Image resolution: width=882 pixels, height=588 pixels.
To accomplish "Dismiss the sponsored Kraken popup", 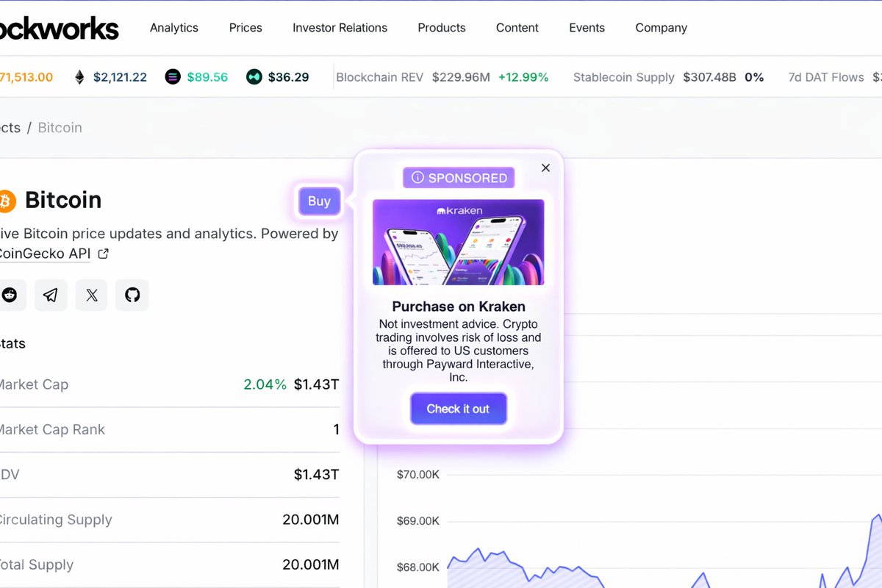I will (x=545, y=168).
